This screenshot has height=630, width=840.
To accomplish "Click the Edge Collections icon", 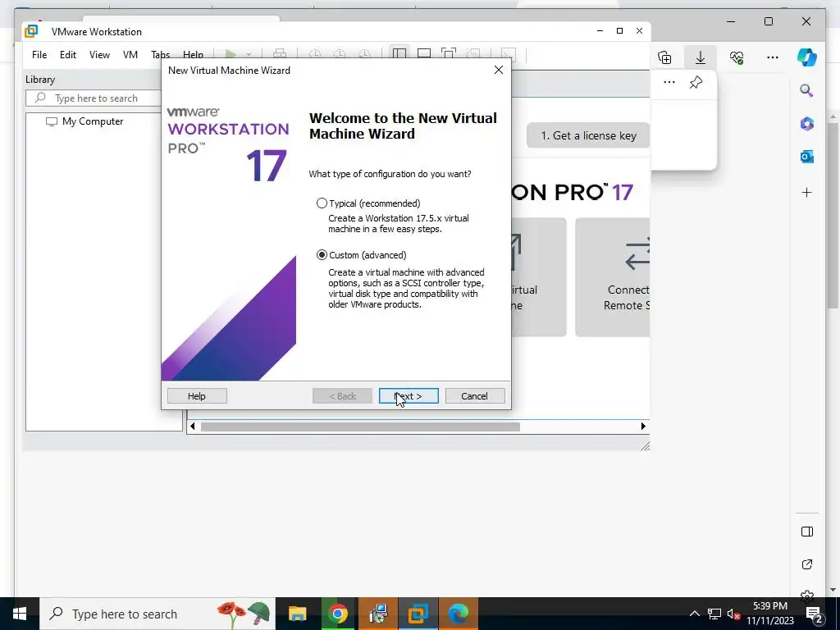I will (x=664, y=57).
